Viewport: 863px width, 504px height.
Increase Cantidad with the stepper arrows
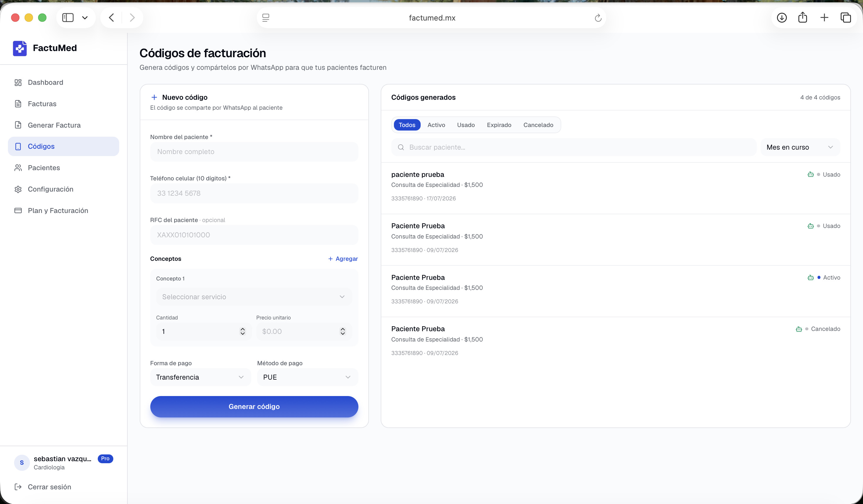pyautogui.click(x=242, y=329)
